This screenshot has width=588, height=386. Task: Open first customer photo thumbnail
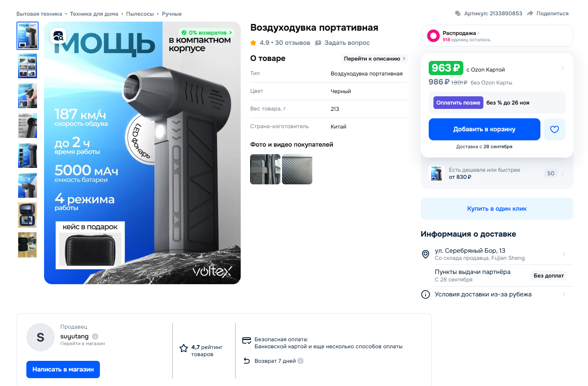click(265, 169)
